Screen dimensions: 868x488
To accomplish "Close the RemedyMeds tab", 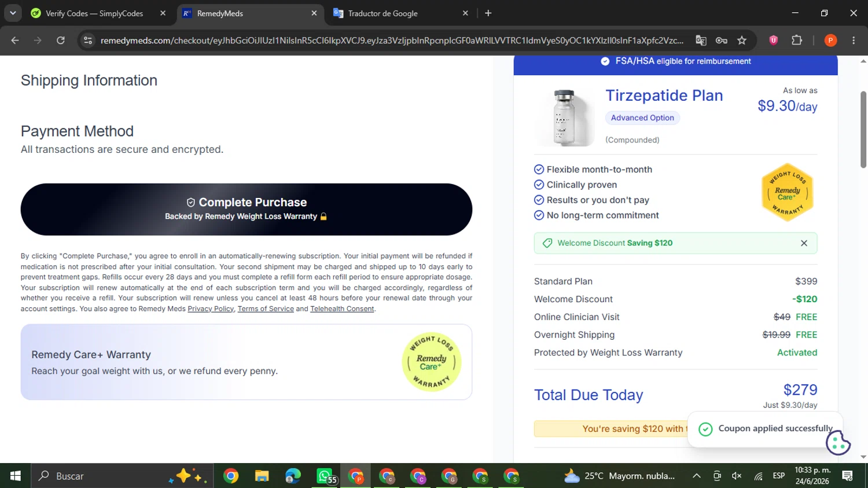I will click(x=314, y=13).
